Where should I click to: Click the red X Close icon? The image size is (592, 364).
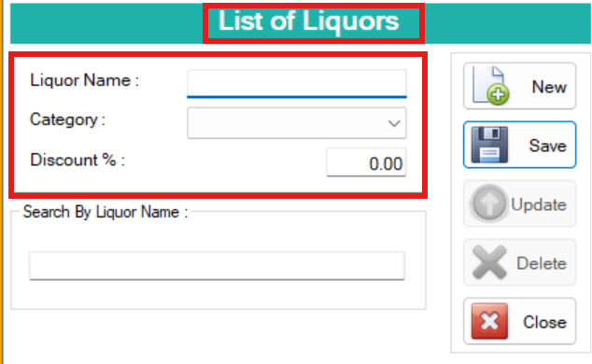point(489,321)
